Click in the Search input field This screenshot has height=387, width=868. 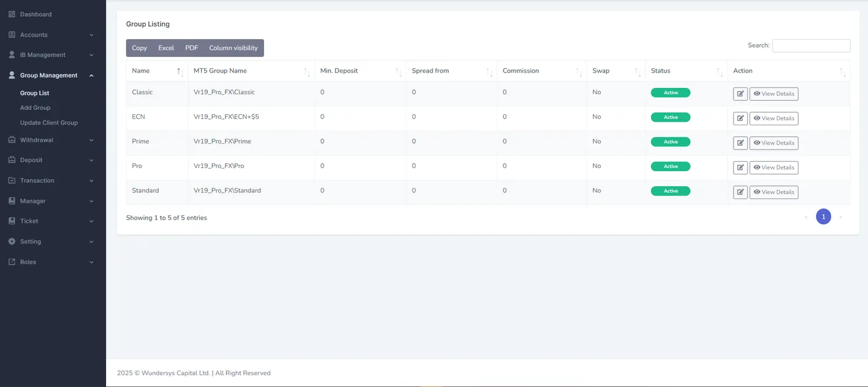coord(811,46)
